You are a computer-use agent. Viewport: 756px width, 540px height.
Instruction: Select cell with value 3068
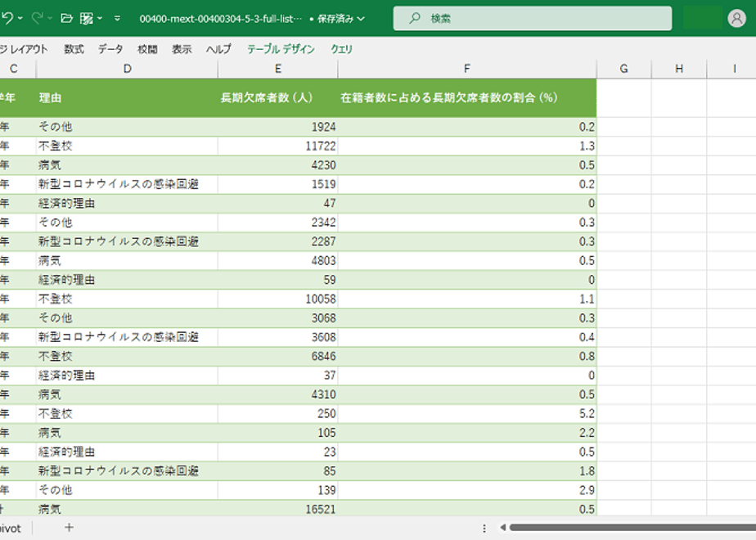tap(277, 318)
